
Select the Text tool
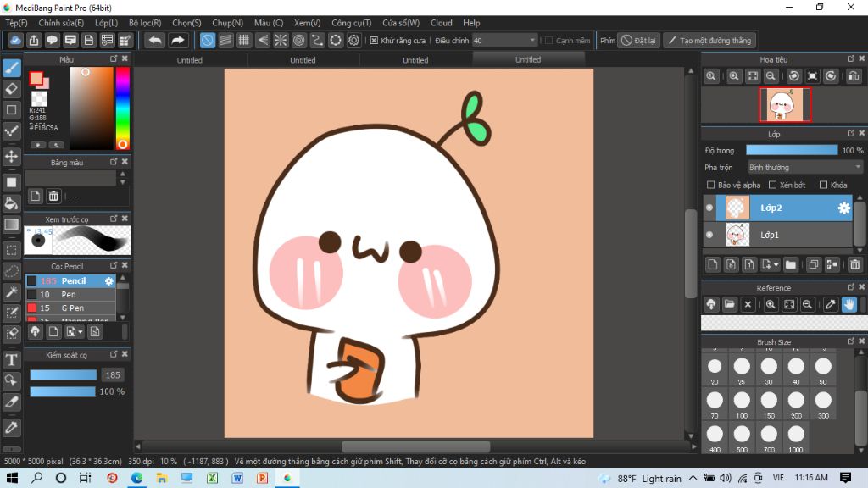click(12, 360)
